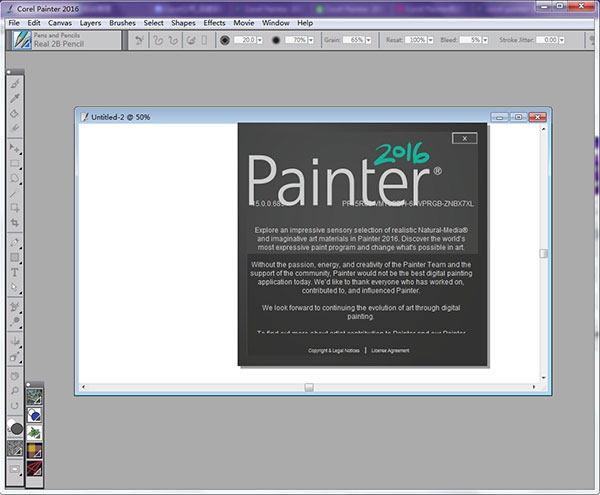
Task: Select the Crop tool
Action: [x=15, y=223]
